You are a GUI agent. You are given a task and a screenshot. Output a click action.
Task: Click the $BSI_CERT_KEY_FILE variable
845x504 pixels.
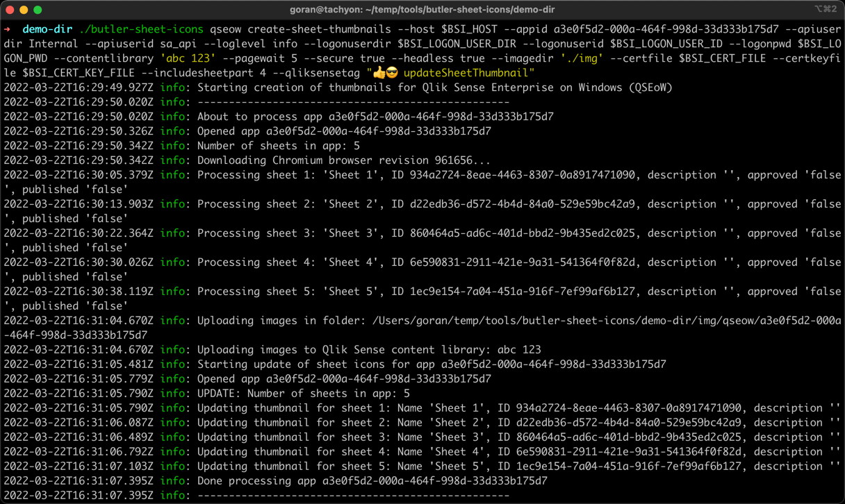[x=79, y=73]
